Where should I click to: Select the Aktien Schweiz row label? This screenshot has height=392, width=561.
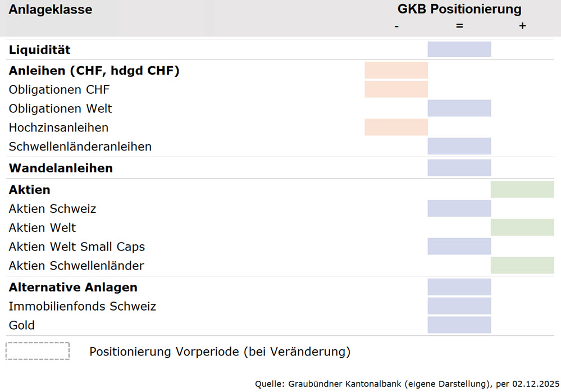[x=52, y=209]
